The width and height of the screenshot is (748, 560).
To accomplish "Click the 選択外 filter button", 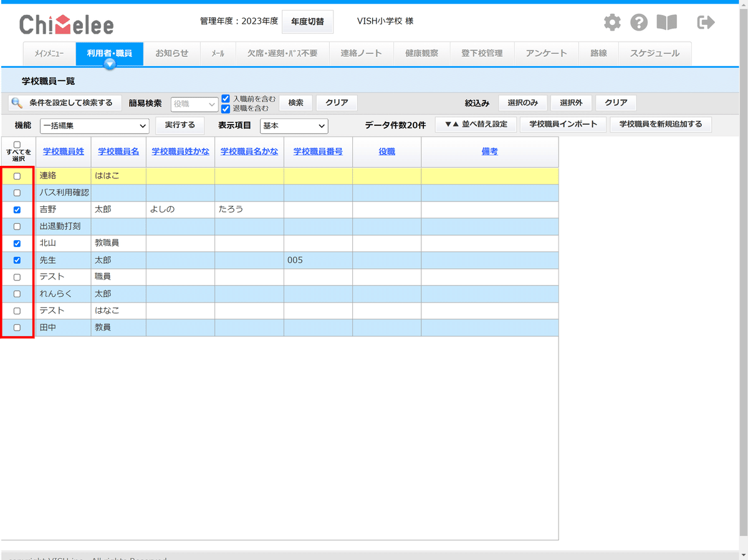I will tap(571, 103).
